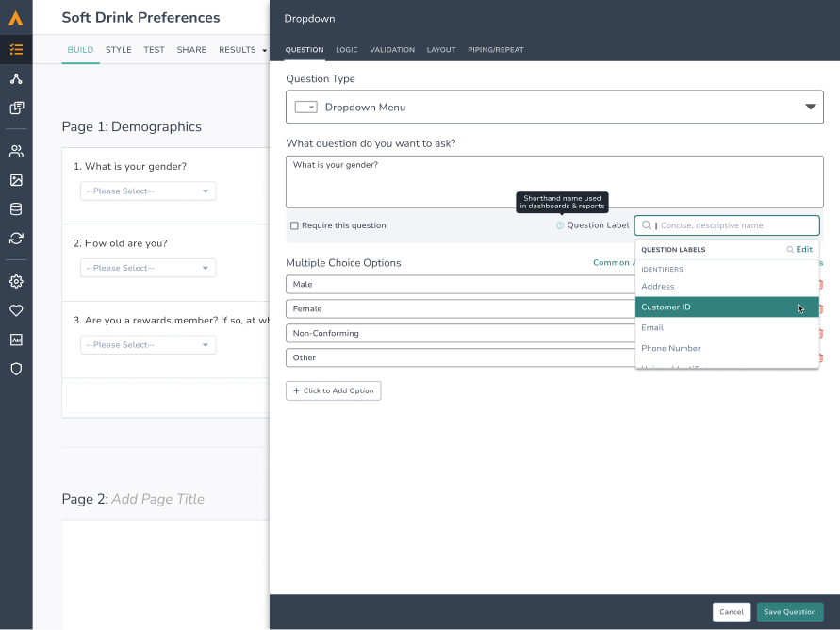
Task: Open the survey list icon in sidebar
Action: click(16, 49)
